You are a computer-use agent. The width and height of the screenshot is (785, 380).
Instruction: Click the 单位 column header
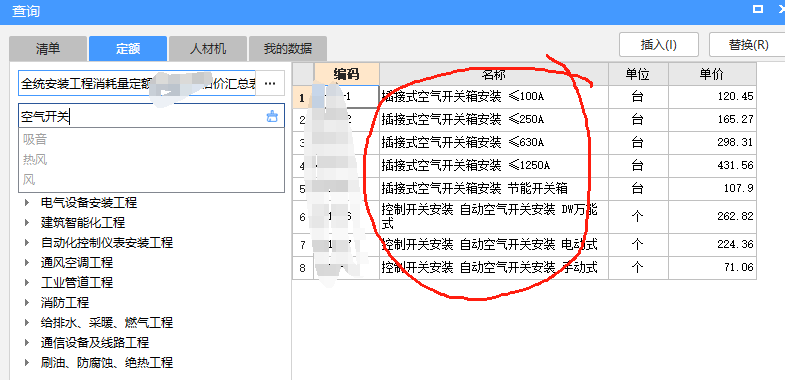coord(638,75)
